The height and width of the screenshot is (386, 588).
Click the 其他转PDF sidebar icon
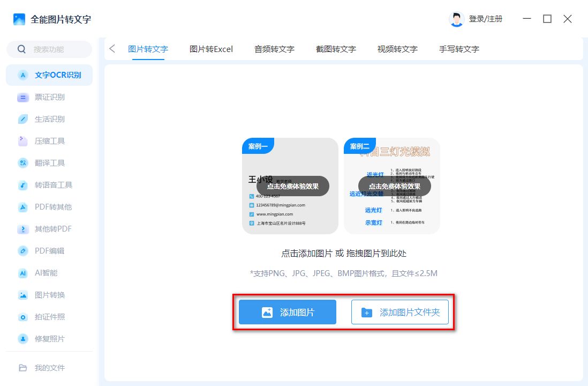coord(23,229)
